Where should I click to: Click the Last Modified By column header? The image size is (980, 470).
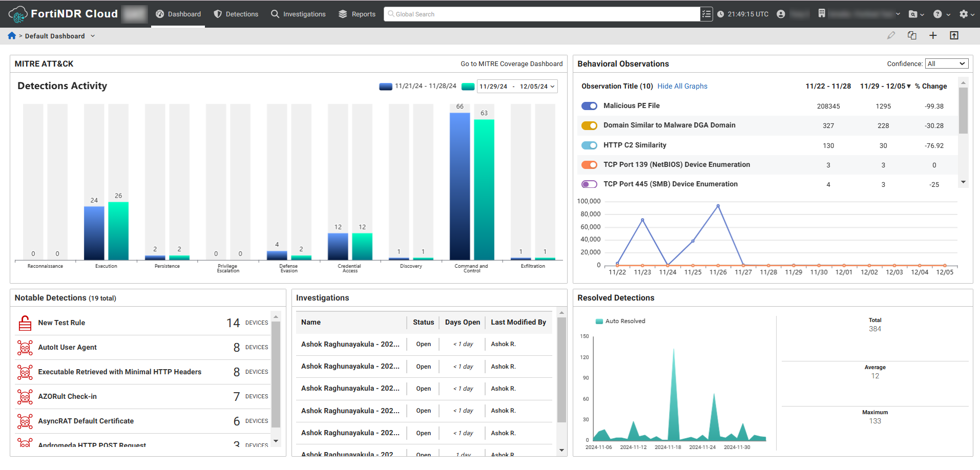click(x=518, y=322)
